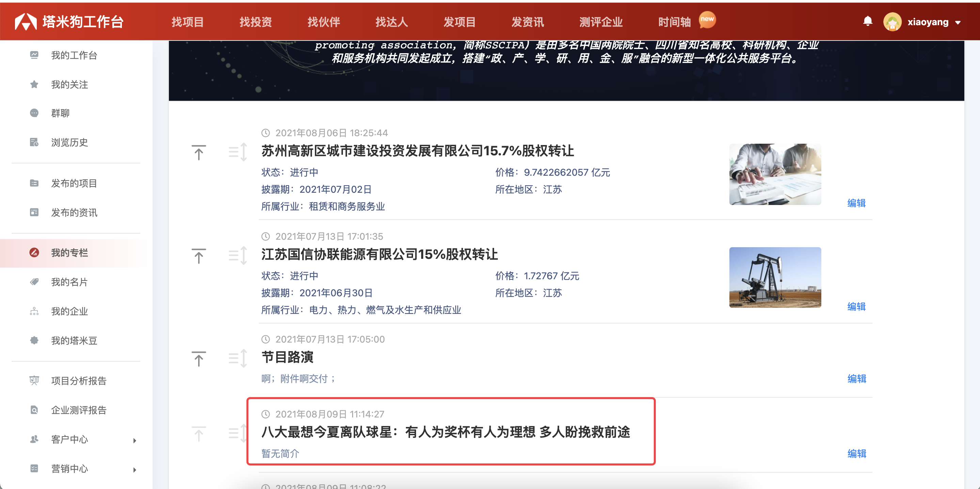Open 发布的项目 in sidebar
This screenshot has width=980, height=489.
(74, 183)
